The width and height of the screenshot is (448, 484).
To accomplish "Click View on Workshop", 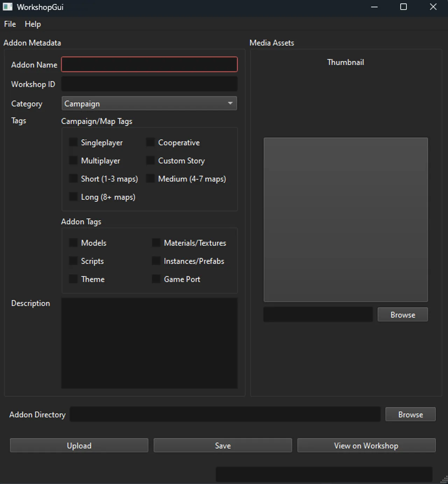I will click(366, 445).
